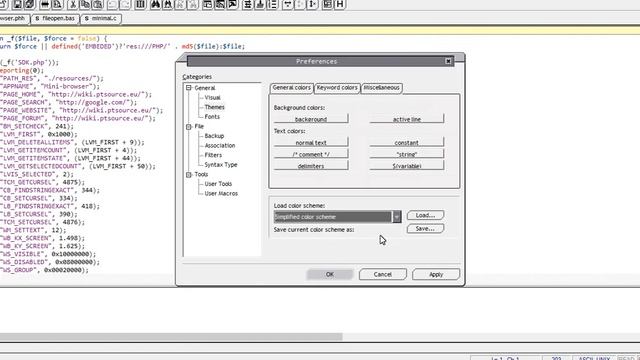
Task: Select User Tools in Categories tree
Action: [x=218, y=184]
